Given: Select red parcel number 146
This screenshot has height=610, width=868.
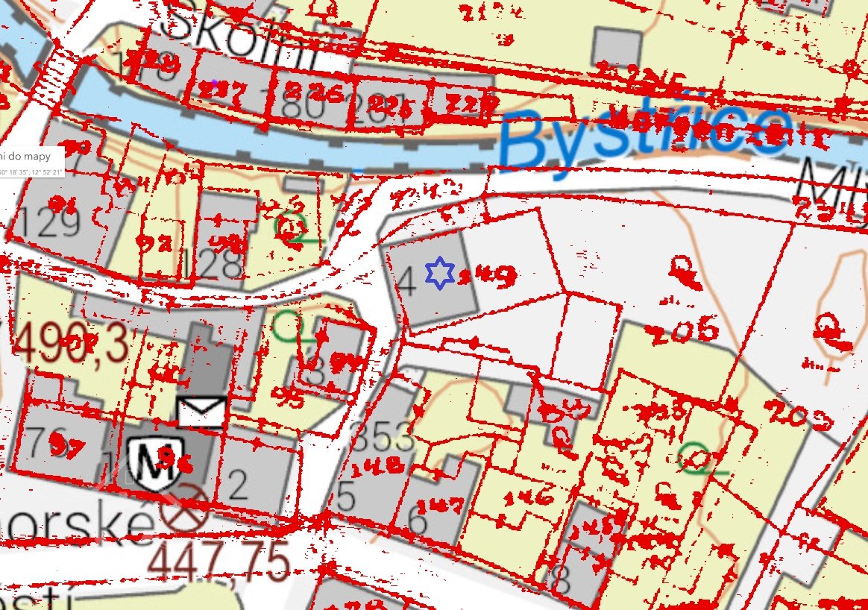Looking at the screenshot, I should tap(528, 495).
